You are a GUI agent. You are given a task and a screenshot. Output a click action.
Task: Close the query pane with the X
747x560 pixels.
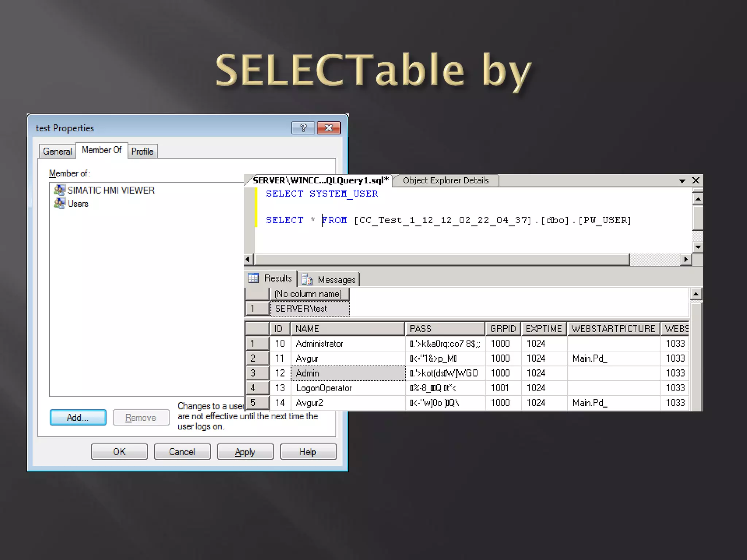pyautogui.click(x=696, y=180)
